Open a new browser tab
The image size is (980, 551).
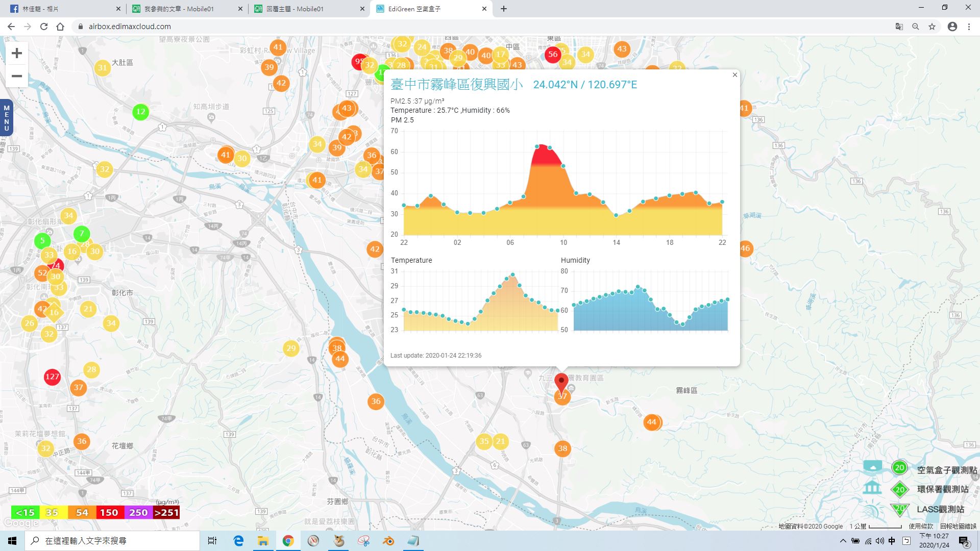pyautogui.click(x=504, y=9)
